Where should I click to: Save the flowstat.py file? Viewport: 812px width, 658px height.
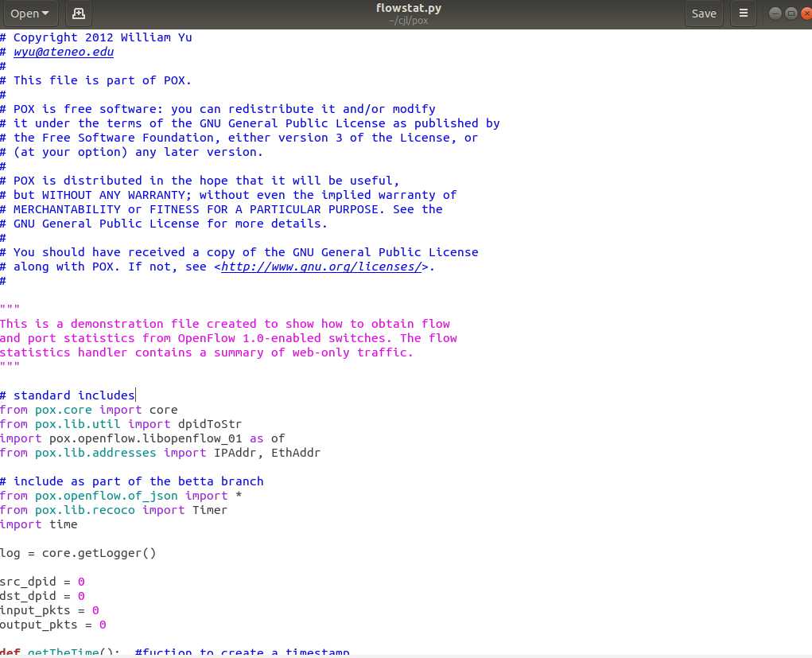point(704,14)
